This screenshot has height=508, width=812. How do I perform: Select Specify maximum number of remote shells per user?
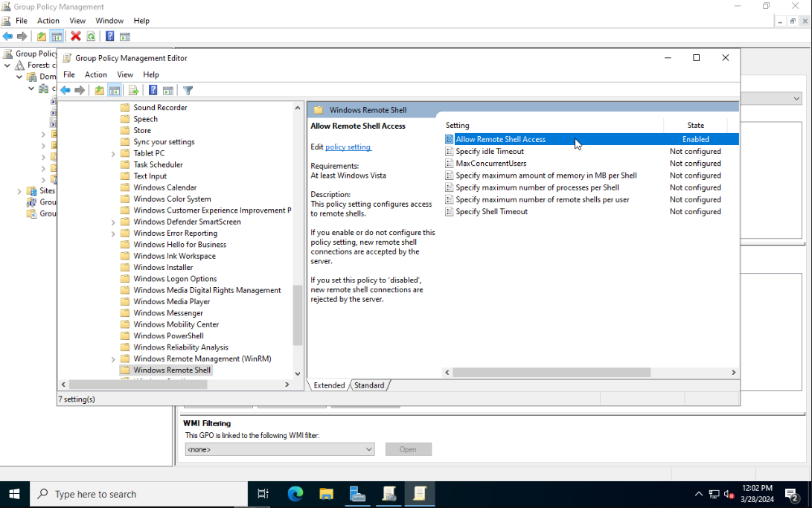click(542, 199)
